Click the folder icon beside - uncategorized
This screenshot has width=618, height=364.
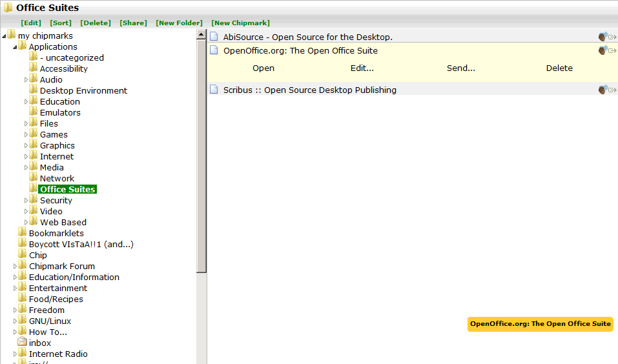click(x=34, y=56)
